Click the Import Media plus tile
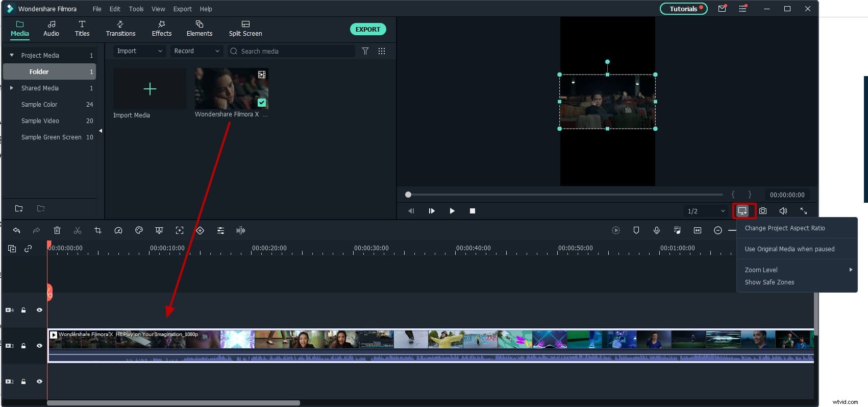Viewport: 868px width, 407px height. [150, 89]
